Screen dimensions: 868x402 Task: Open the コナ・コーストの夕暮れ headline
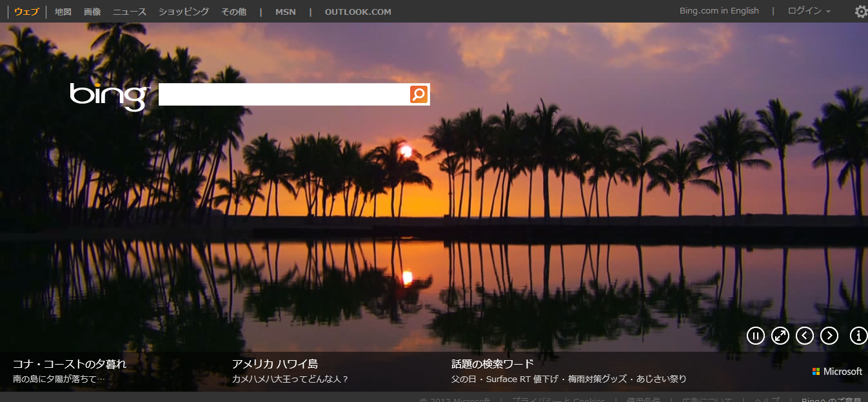70,364
